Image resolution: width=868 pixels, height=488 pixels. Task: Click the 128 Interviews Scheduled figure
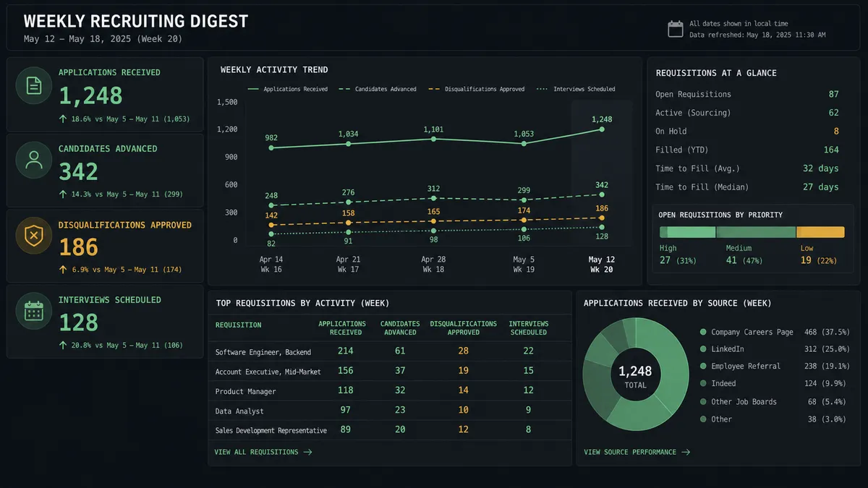pyautogui.click(x=78, y=322)
